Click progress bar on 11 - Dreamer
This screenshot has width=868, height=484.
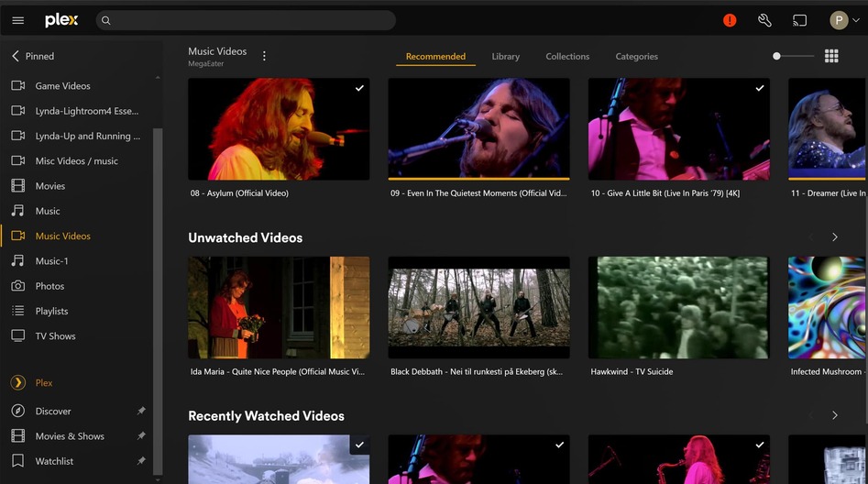coord(828,179)
